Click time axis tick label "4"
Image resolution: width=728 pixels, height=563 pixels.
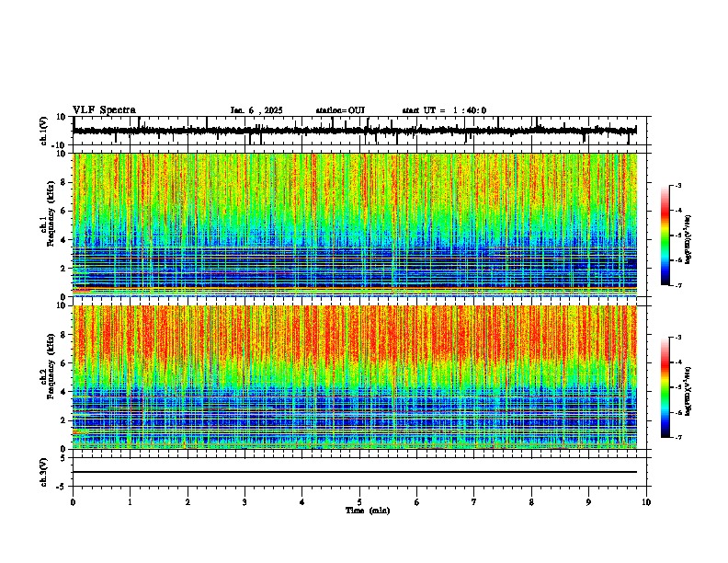point(302,502)
